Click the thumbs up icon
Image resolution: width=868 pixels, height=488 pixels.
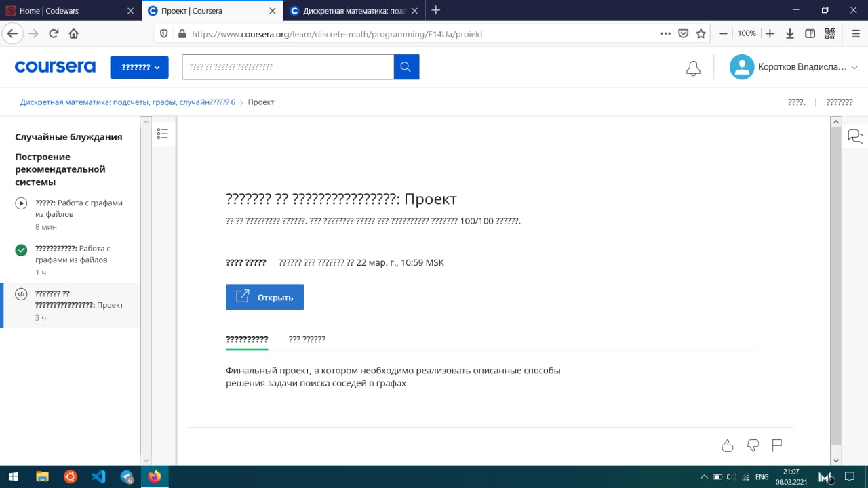(728, 445)
